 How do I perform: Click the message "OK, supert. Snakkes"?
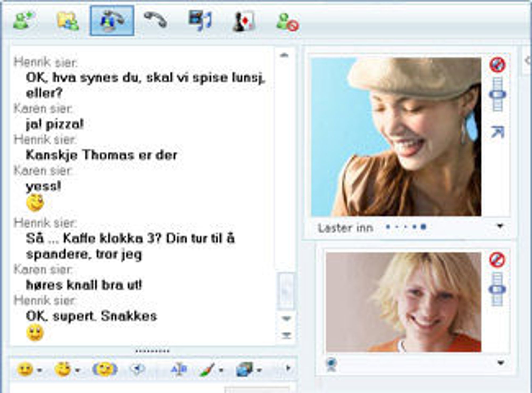tap(92, 316)
